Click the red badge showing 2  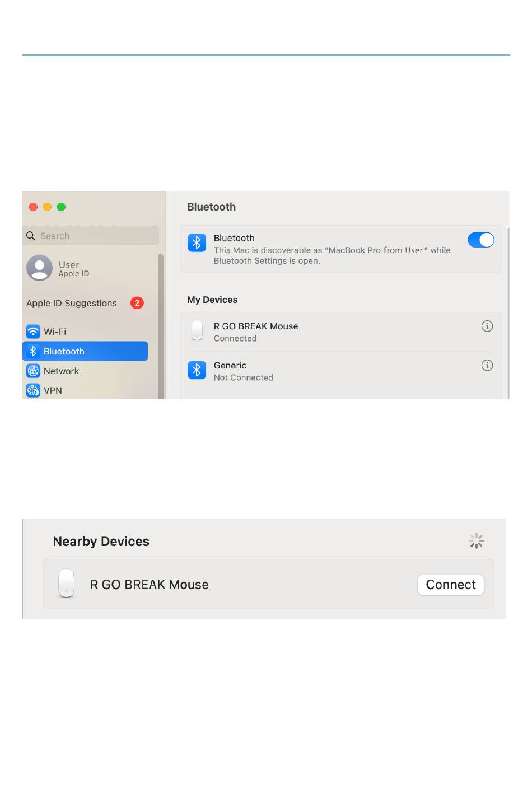137,303
